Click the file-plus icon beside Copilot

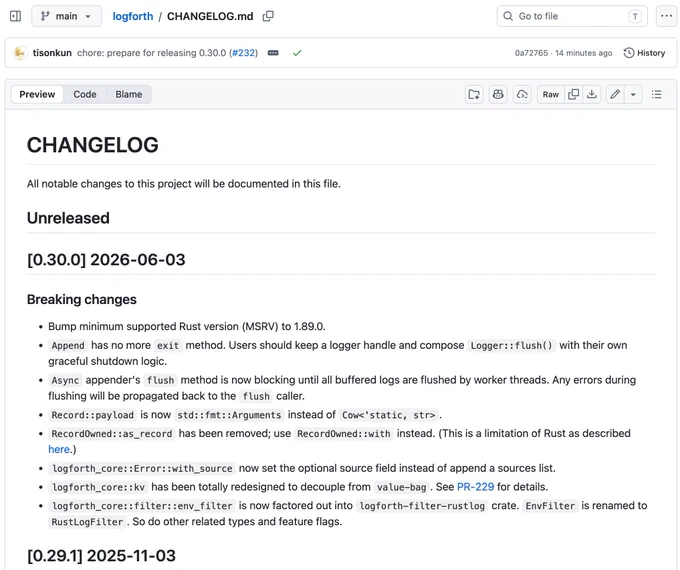coord(474,94)
